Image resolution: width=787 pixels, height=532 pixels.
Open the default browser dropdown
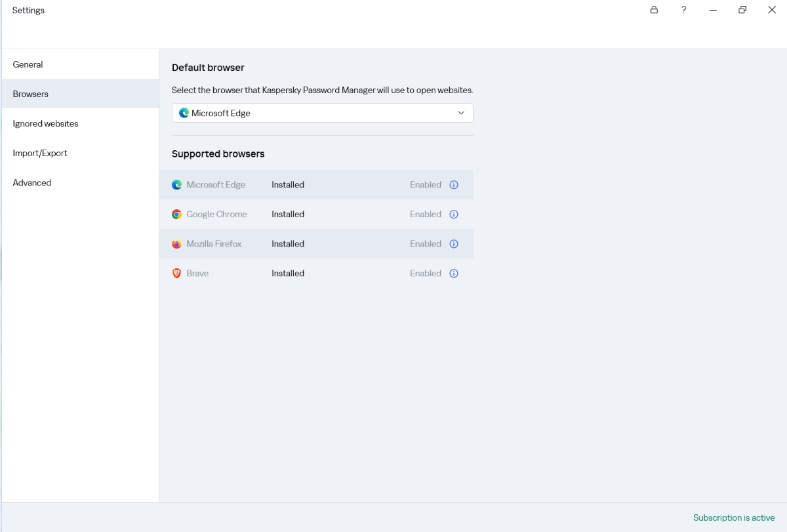tap(322, 113)
